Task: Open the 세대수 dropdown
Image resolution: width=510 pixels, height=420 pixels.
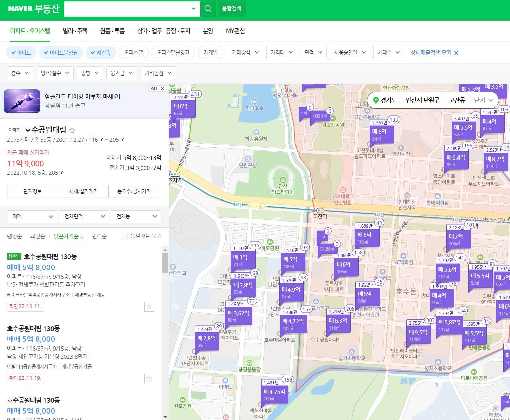Action: pos(389,52)
